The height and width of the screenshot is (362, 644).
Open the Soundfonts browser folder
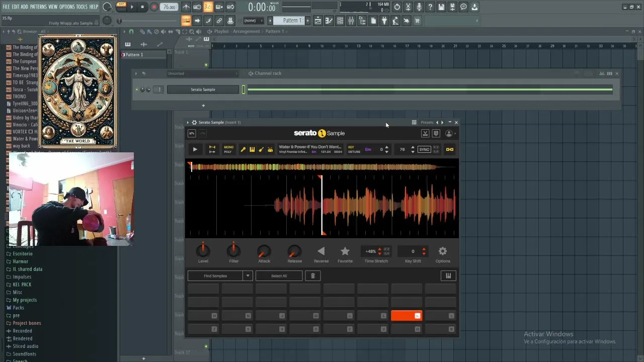pyautogui.click(x=24, y=354)
